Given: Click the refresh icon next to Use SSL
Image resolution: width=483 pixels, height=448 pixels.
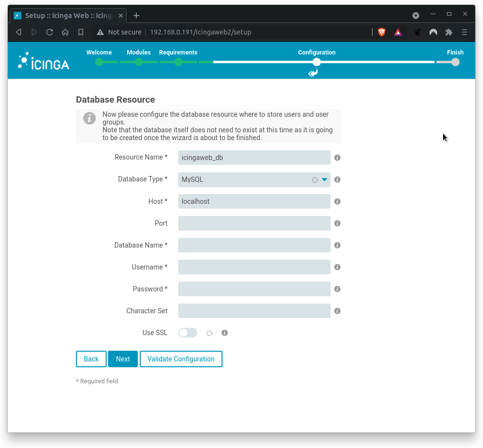Looking at the screenshot, I should coord(209,333).
